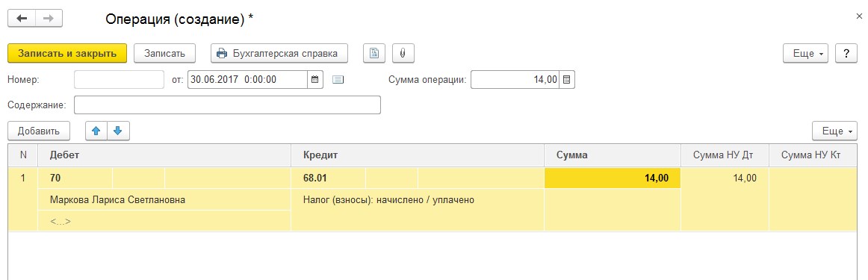The height and width of the screenshot is (280, 868).
Task: Click the Содержание text field
Action: [228, 105]
